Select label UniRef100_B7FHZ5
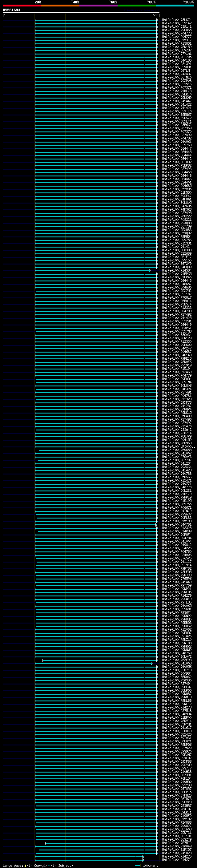 click(x=176, y=795)
